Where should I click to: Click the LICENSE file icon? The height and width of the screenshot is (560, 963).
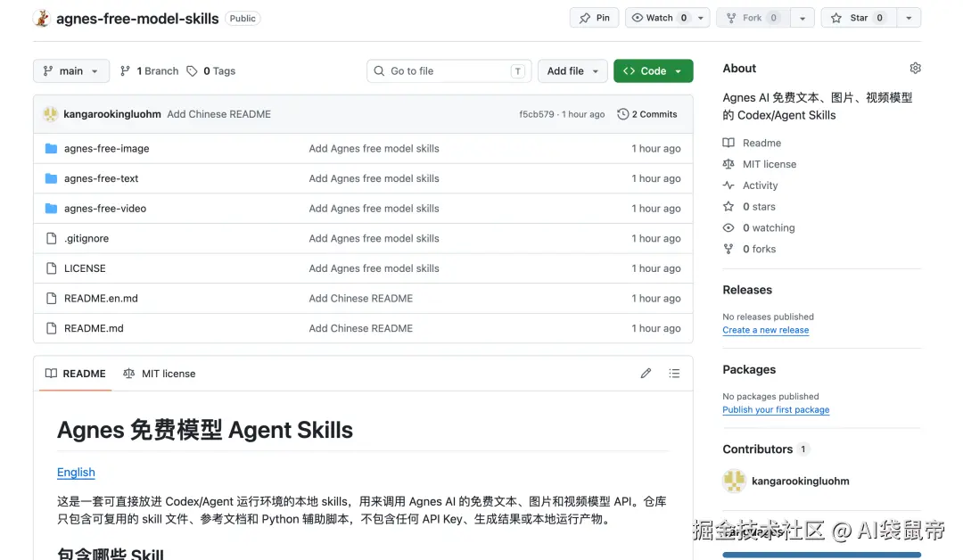point(52,268)
